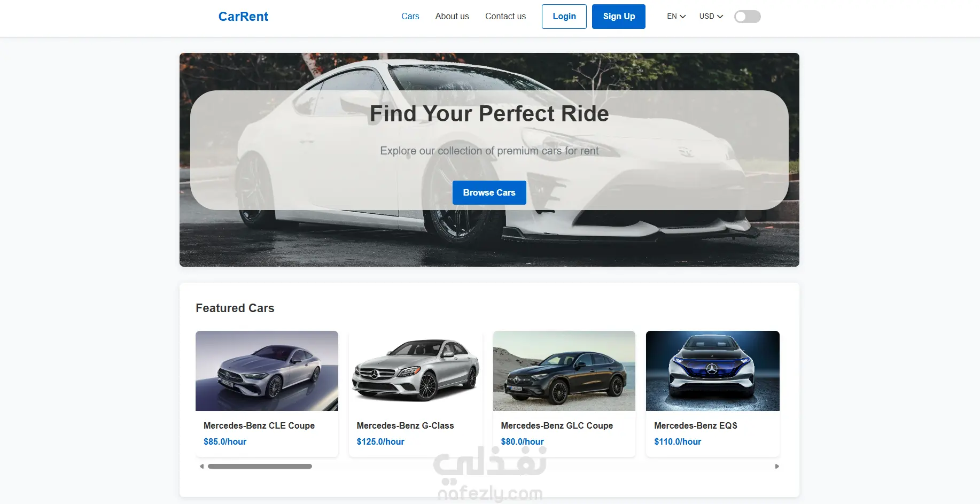The width and height of the screenshot is (980, 504).
Task: Click the Browse Cars button
Action: [489, 192]
